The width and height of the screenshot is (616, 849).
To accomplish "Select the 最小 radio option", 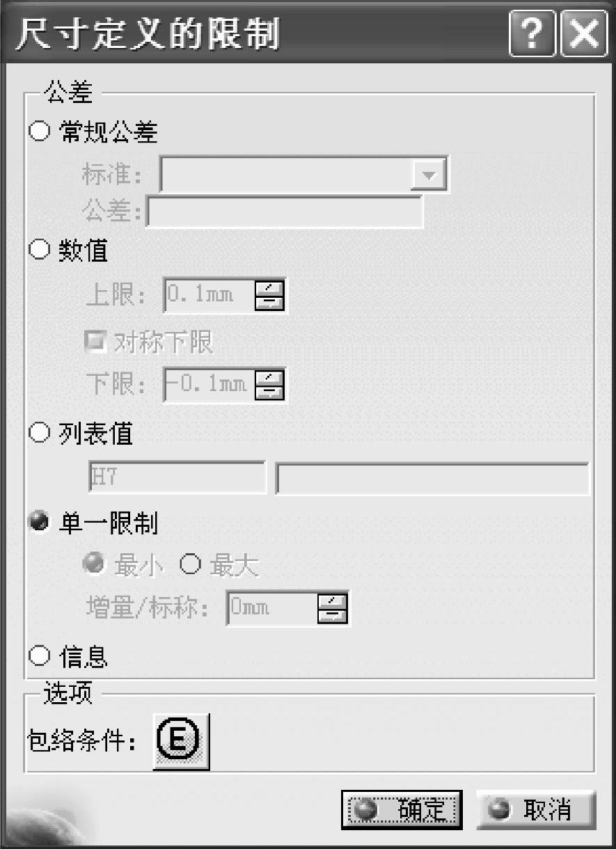I will 93,566.
